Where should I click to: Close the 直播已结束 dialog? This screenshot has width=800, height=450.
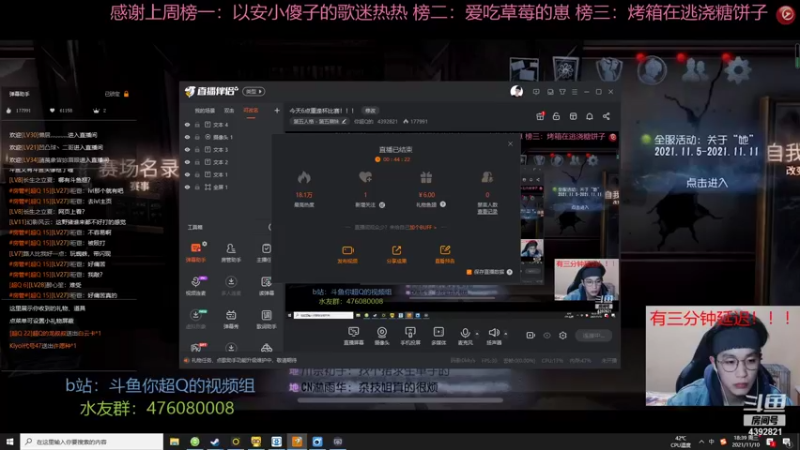click(510, 144)
